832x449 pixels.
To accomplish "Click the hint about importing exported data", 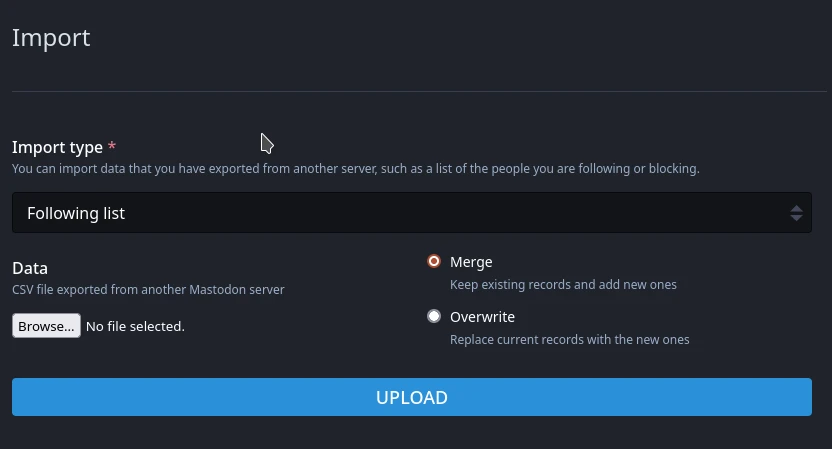I will click(x=356, y=169).
